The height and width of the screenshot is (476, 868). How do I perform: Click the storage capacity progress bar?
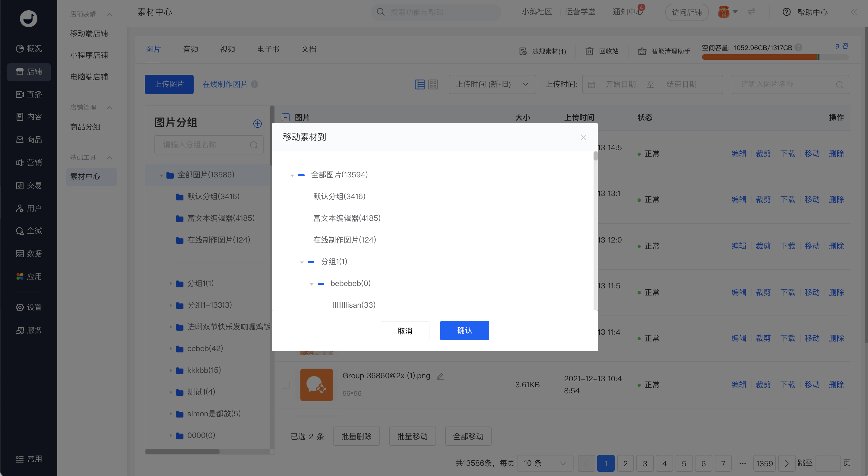click(775, 57)
